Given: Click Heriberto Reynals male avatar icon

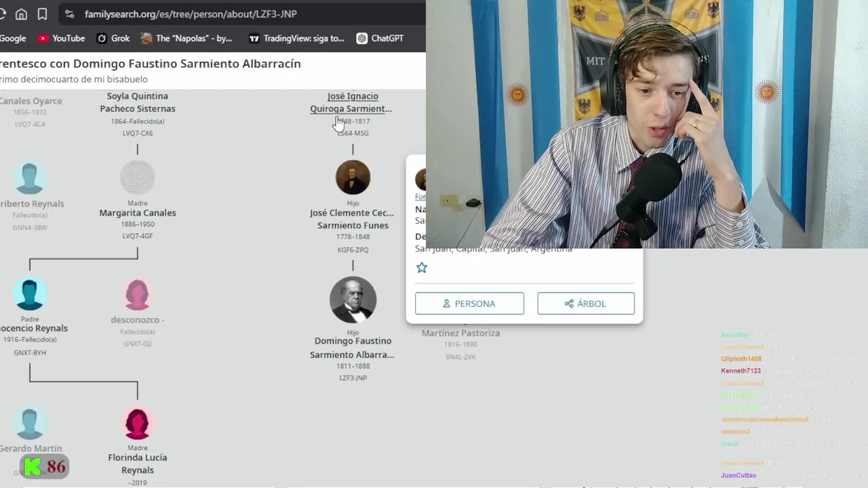Looking at the screenshot, I should click(x=30, y=178).
